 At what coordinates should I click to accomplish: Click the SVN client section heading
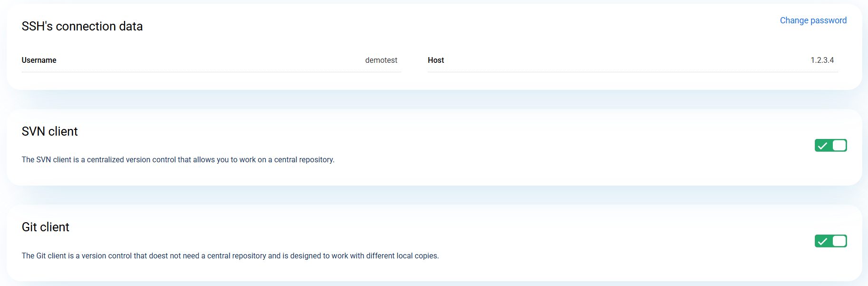tap(50, 132)
